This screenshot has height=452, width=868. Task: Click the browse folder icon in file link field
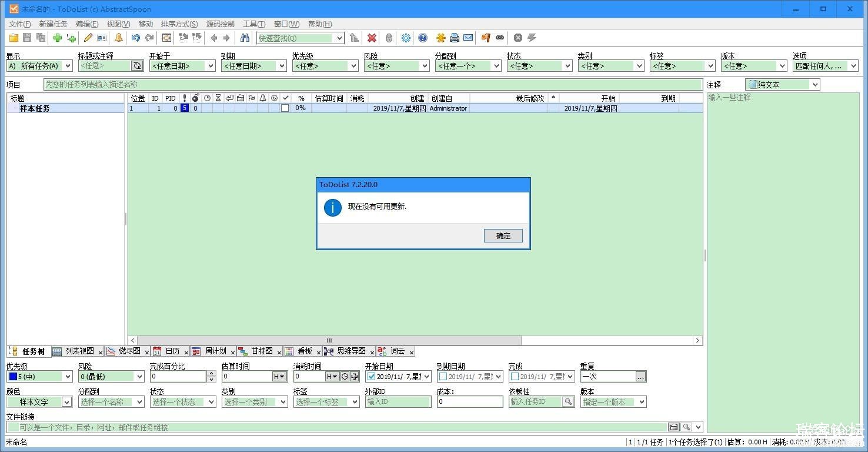tap(674, 427)
